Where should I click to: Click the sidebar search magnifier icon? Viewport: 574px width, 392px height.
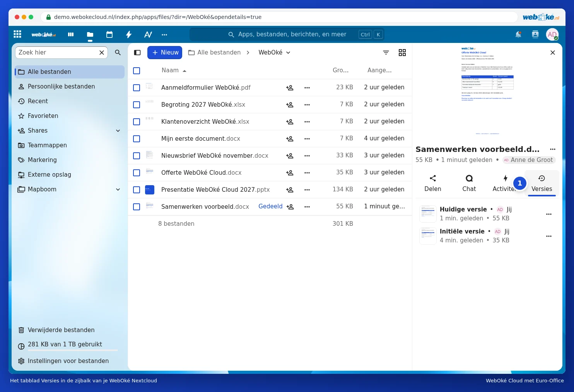(x=118, y=53)
